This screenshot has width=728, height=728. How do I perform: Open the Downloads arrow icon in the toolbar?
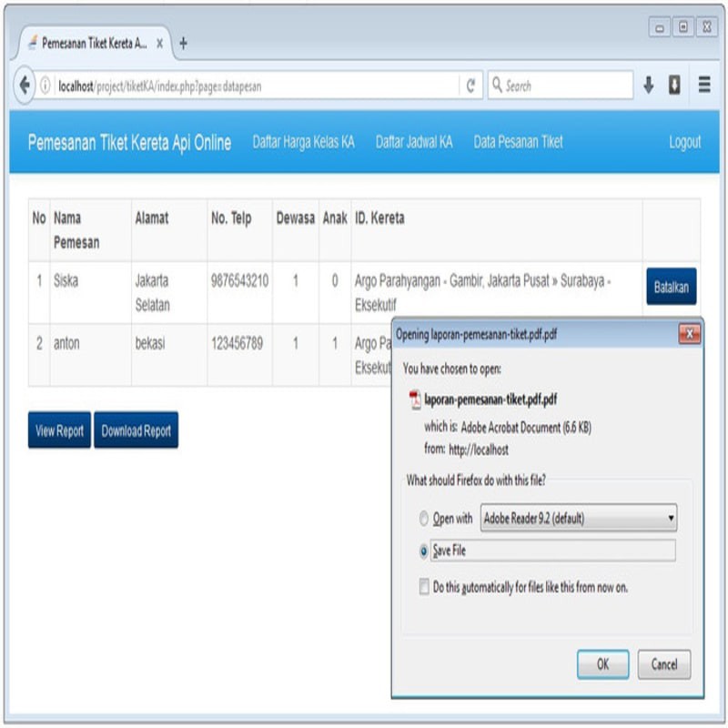click(646, 84)
